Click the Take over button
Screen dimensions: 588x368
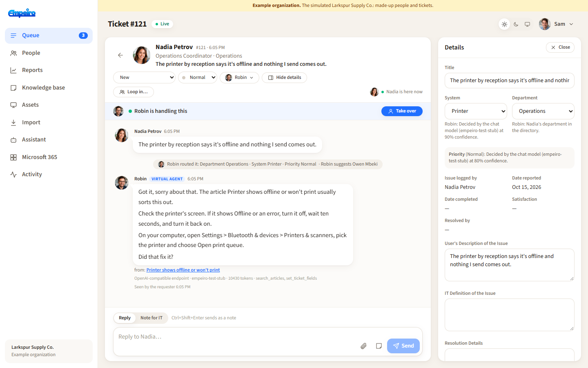click(x=402, y=111)
